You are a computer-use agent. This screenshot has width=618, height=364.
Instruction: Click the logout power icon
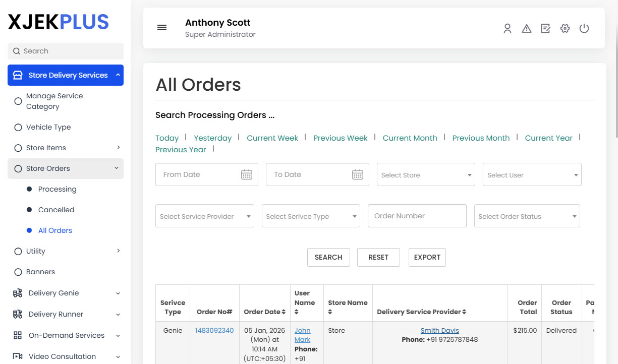(584, 29)
